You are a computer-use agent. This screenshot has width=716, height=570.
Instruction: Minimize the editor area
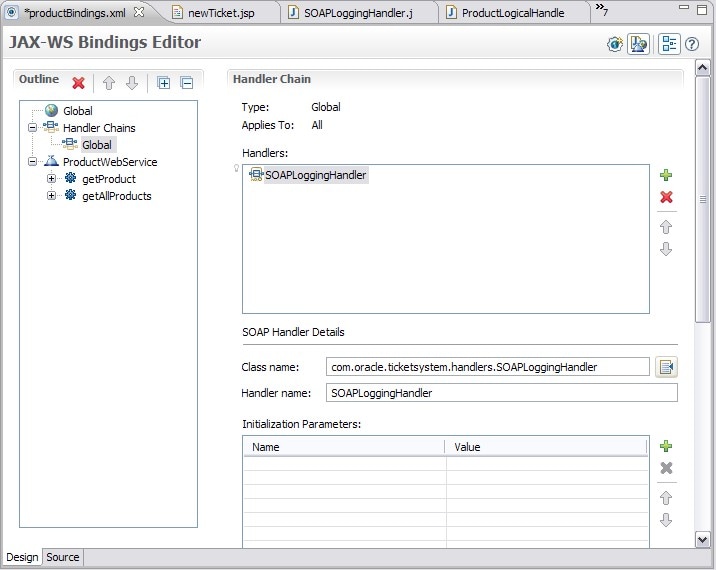coord(684,7)
